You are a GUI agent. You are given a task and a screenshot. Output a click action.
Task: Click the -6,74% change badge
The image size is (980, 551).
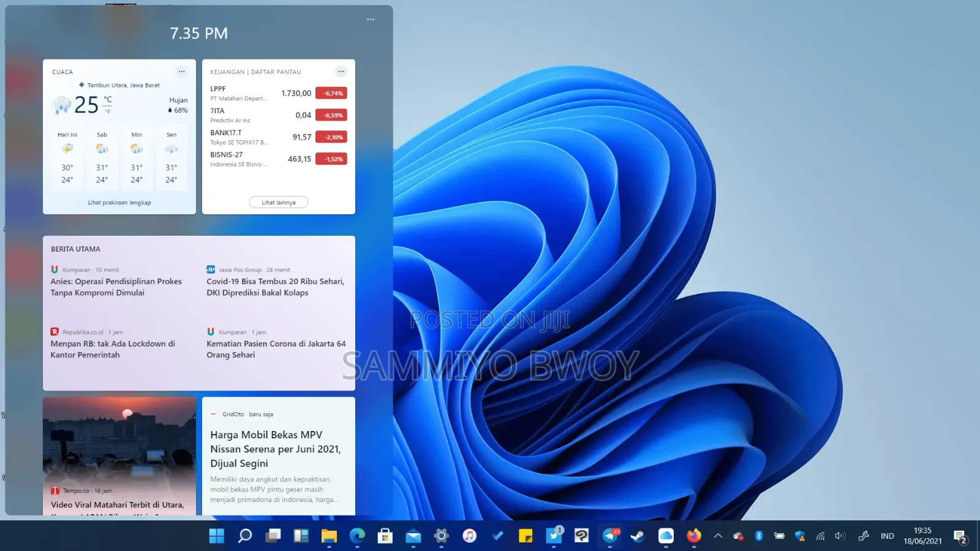pos(331,93)
